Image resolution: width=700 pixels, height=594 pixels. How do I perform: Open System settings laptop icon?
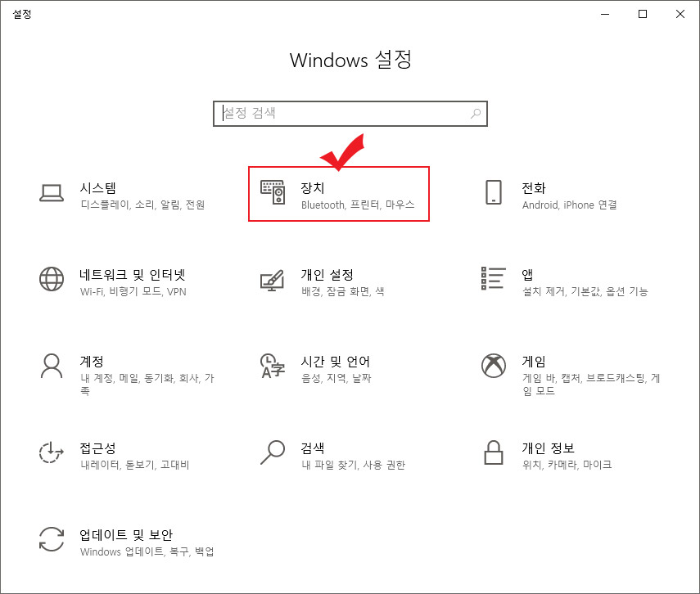52,193
